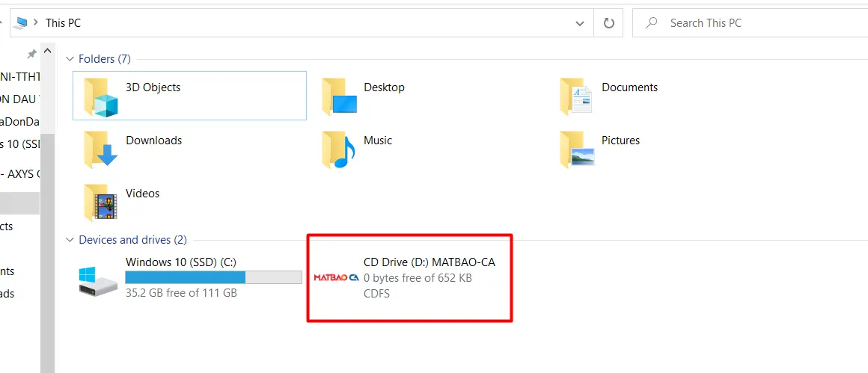Screen dimensions: 868x373
Task: Select highlighted item in navigation pane
Action: [x=20, y=203]
